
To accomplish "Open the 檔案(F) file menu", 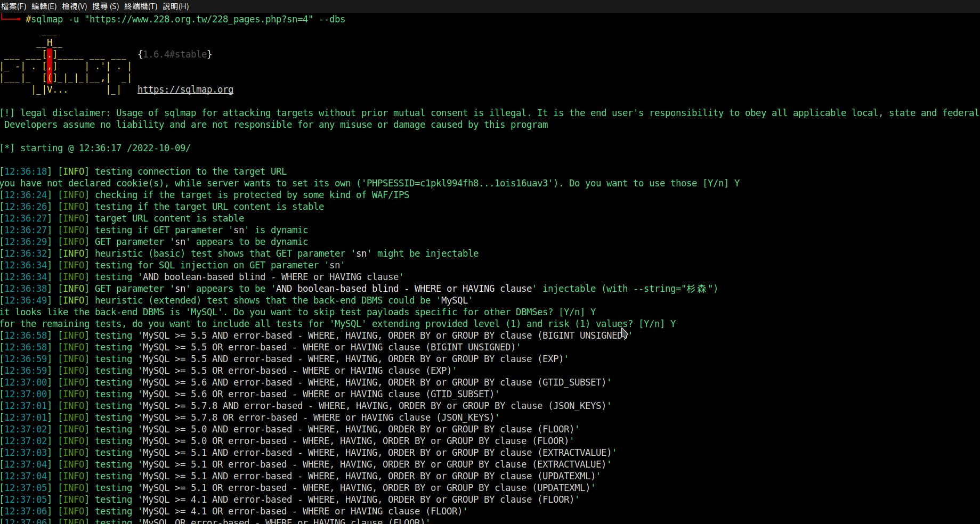I will [14, 6].
